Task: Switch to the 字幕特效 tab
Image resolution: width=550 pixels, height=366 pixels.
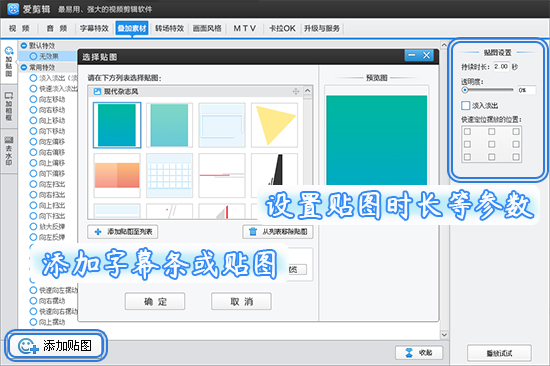Action: [94, 28]
